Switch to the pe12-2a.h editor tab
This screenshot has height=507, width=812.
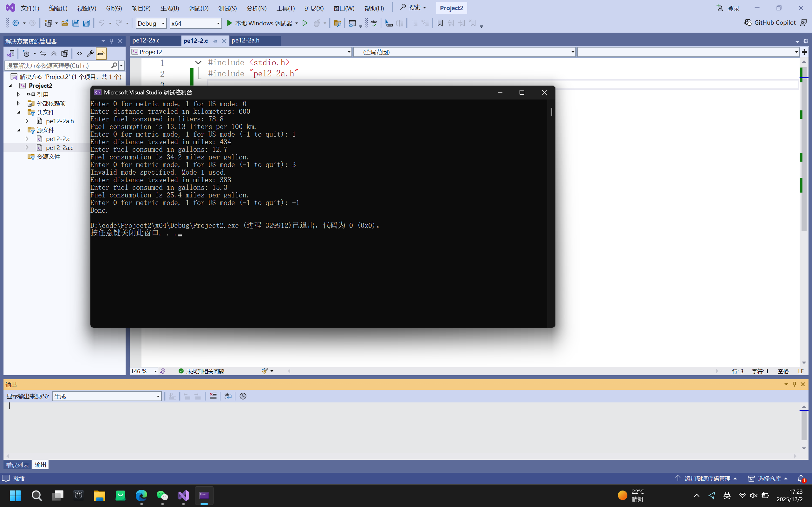[245, 41]
